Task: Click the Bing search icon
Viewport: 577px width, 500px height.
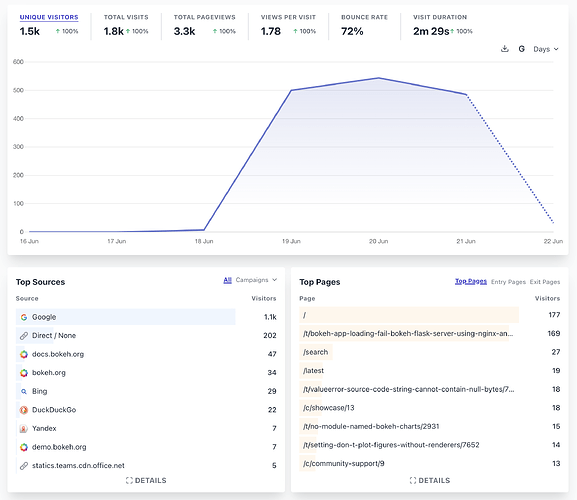Action: point(24,391)
